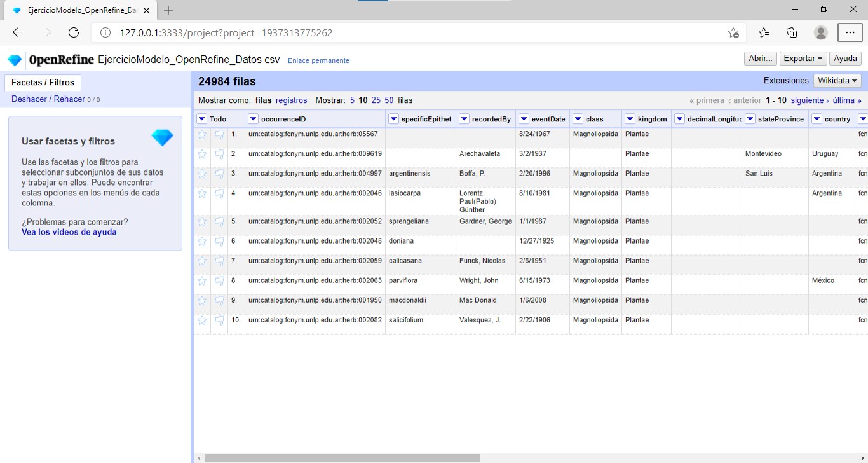
Task: Open decimalLongitude column dropdown
Action: pos(679,119)
